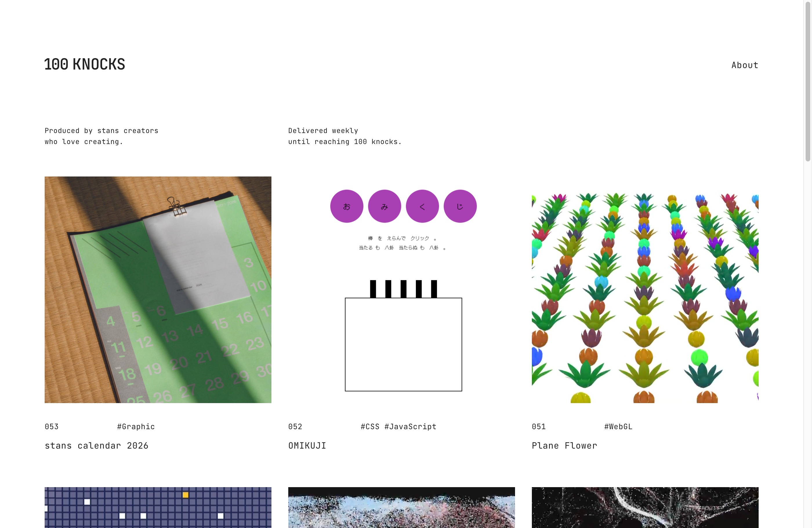
Task: Pick the last black omikuji stick
Action: [434, 289]
